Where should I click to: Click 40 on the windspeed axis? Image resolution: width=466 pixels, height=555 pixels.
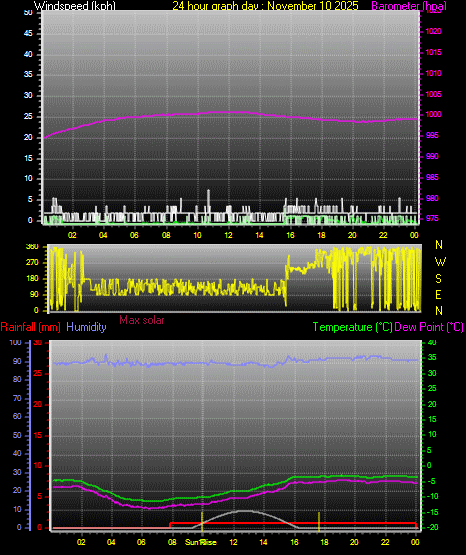[x=28, y=54]
